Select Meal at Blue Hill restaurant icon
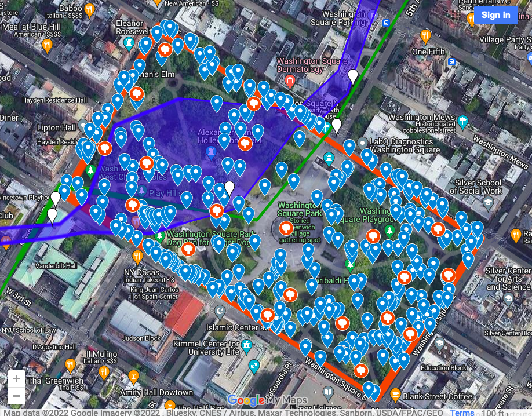Viewport: 532px width, 416px height. (47, 45)
